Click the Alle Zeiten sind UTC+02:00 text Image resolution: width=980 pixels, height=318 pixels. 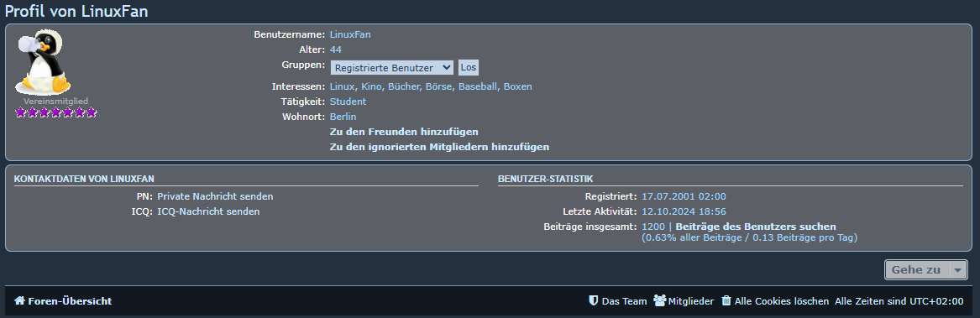coord(899,301)
